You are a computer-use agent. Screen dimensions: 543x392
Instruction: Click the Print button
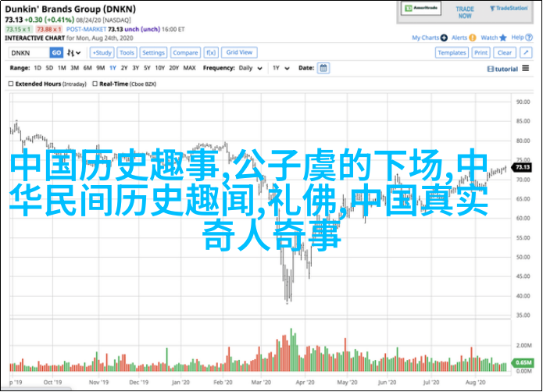(481, 52)
